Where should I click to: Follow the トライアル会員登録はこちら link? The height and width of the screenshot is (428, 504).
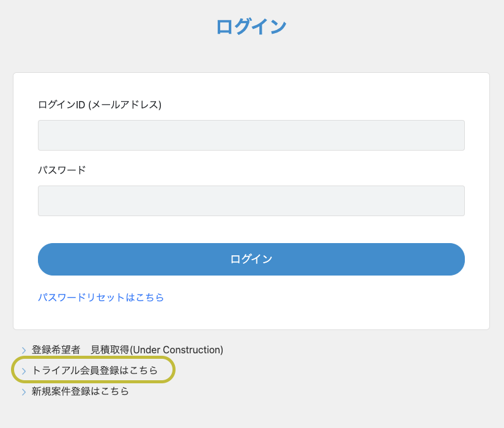(95, 370)
